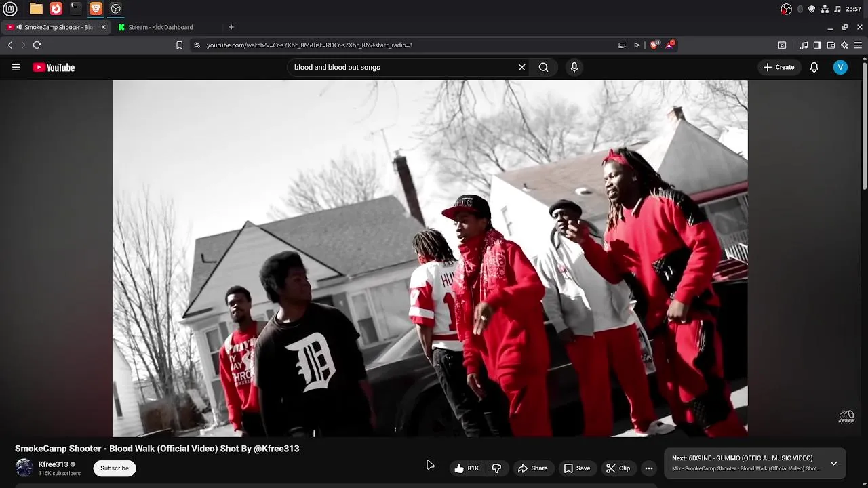Like the video (81K)

click(x=467, y=468)
